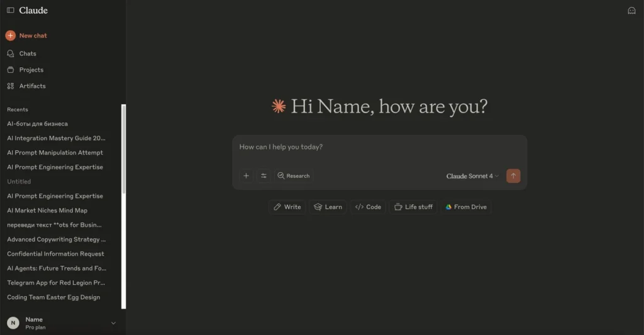
Task: Open recent chat "Advanced Copywriting Strategy ..."
Action: (56, 239)
